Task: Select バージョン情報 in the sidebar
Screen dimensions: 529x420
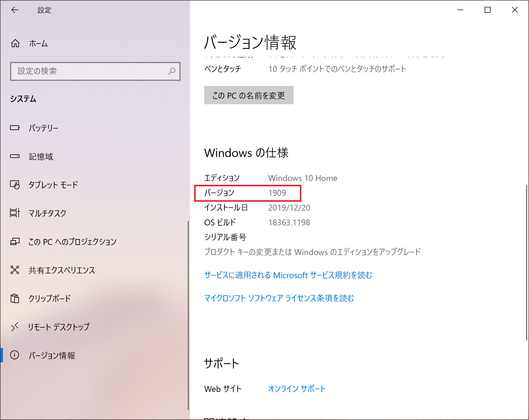Action: click(52, 355)
